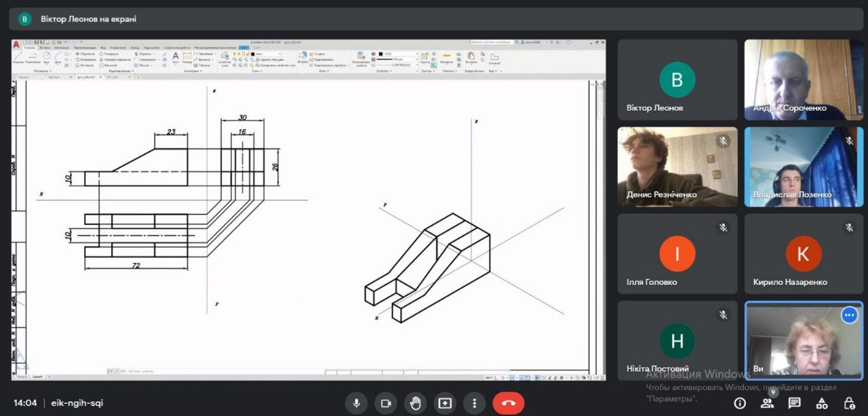868x416 pixels.
Task: Open the Управление ribbon tab
Action: coord(118,47)
